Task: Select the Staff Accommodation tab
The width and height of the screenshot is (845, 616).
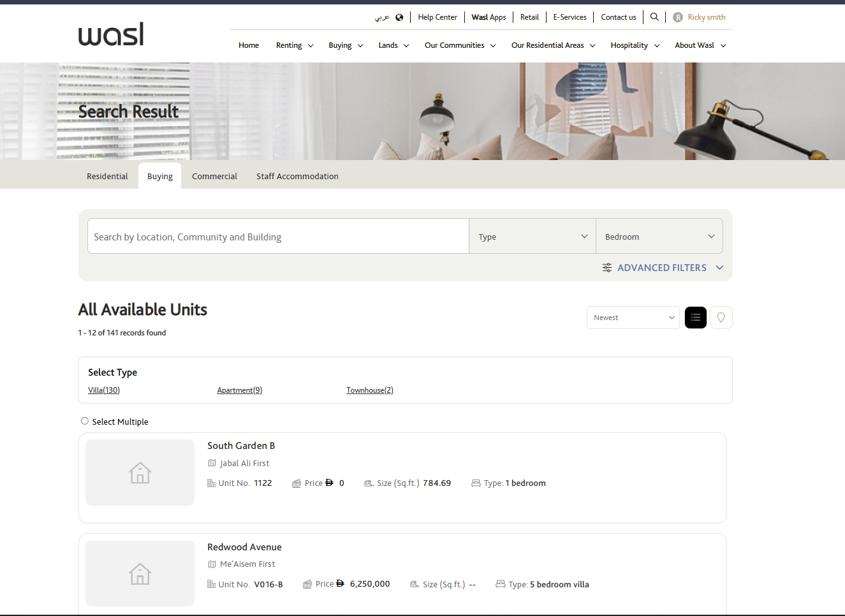Action: pyautogui.click(x=297, y=177)
